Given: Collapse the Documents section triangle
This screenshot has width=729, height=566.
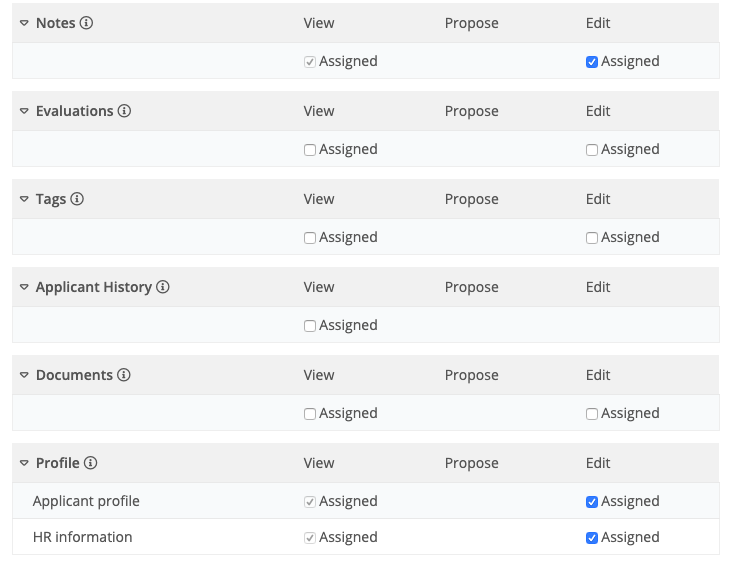Looking at the screenshot, I should (24, 375).
